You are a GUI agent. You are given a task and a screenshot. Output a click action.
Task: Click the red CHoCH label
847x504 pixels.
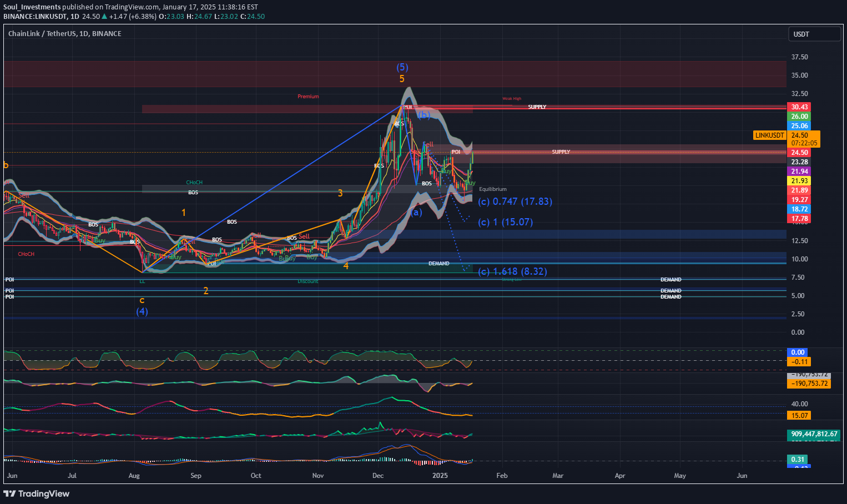(26, 254)
